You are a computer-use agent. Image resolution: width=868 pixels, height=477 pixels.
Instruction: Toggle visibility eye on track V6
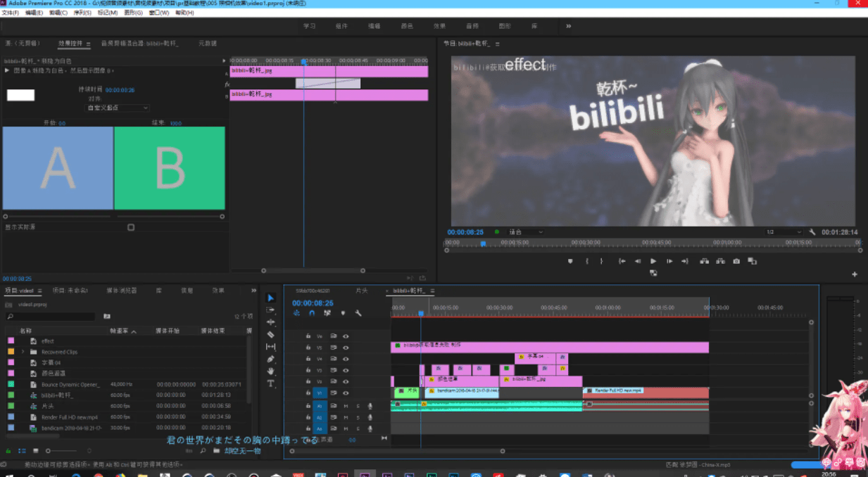[346, 336]
